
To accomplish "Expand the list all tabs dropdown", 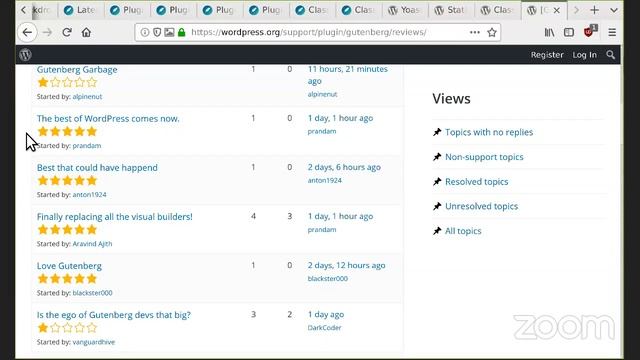I will [613, 10].
